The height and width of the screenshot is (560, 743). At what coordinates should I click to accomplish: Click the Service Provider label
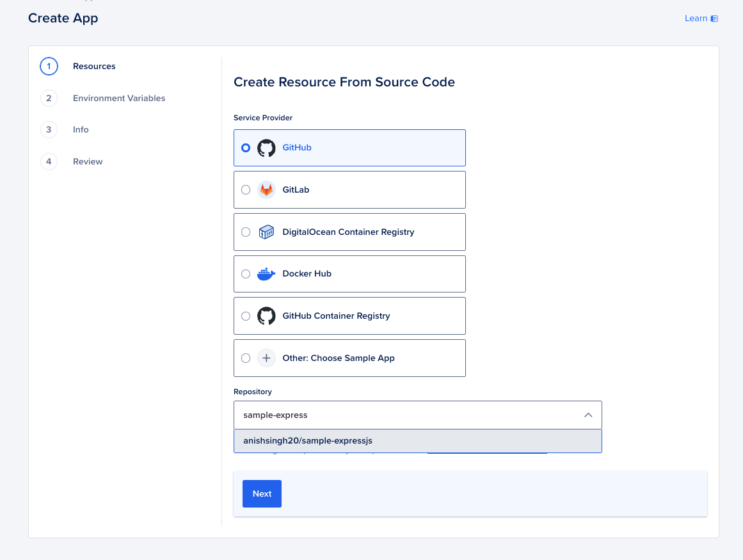point(263,118)
